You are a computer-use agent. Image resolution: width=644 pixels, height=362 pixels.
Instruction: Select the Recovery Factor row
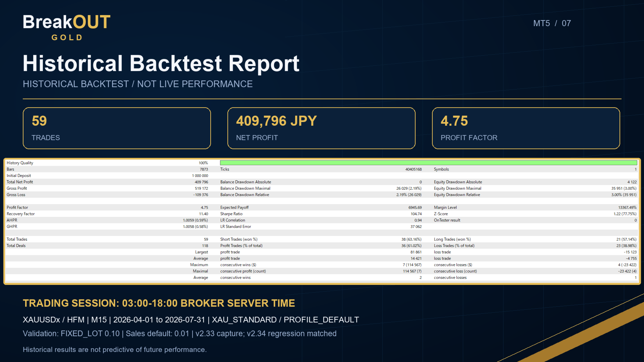click(x=107, y=214)
